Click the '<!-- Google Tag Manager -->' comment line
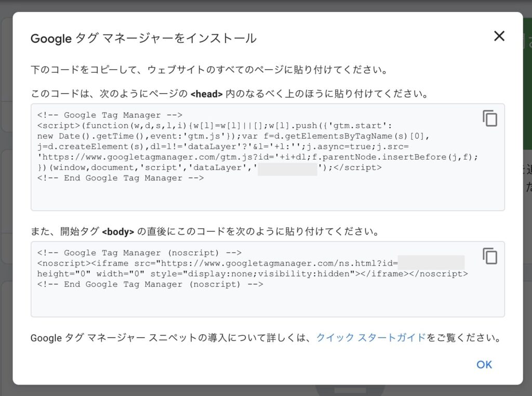Image resolution: width=532 pixels, height=396 pixels. (110, 115)
